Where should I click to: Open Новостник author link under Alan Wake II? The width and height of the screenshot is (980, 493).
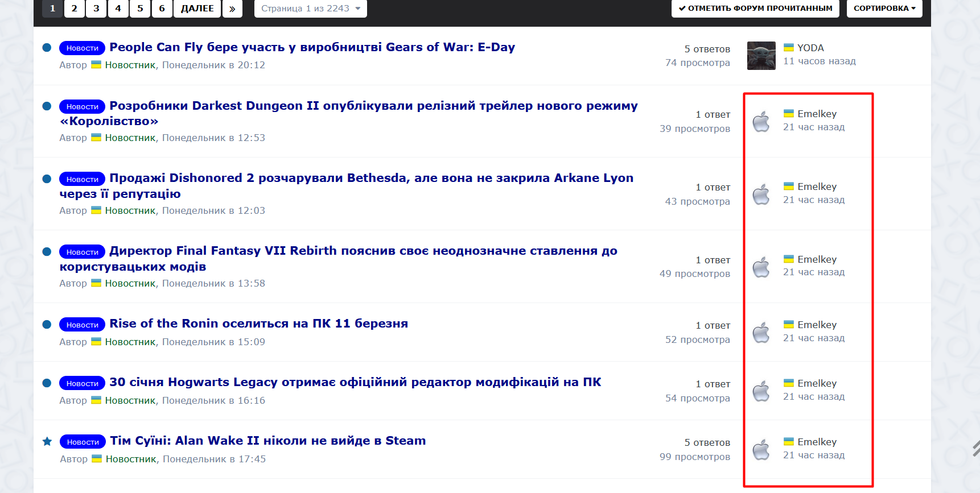pyautogui.click(x=131, y=459)
